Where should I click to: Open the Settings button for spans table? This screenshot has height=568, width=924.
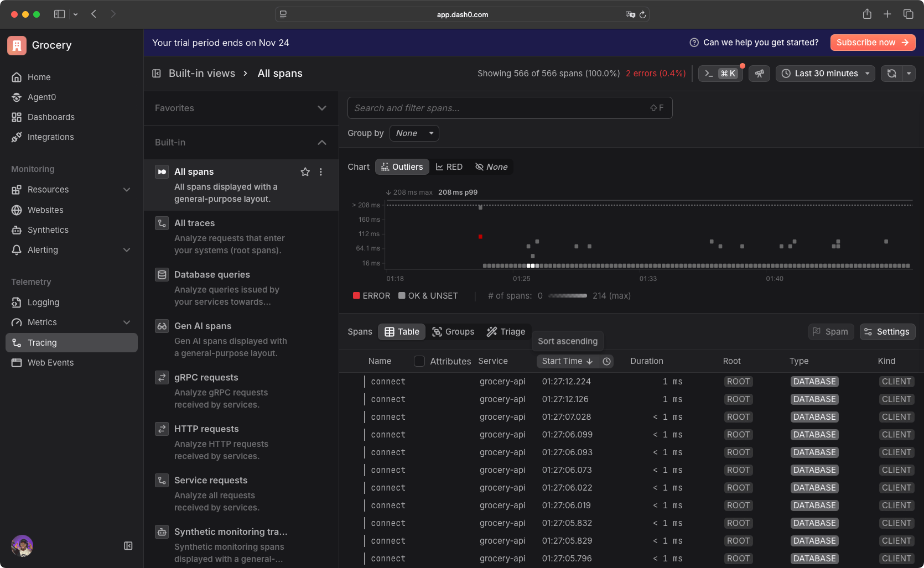[x=887, y=332]
